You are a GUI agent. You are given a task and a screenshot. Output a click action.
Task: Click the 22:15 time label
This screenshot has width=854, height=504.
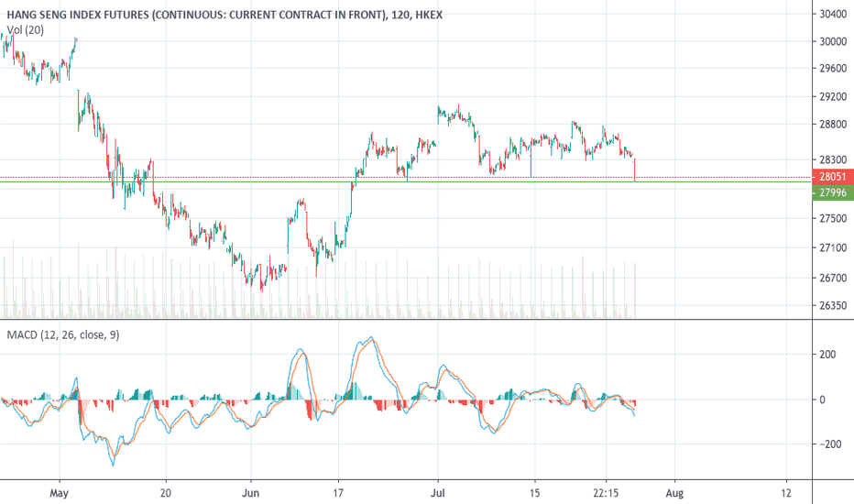click(606, 493)
